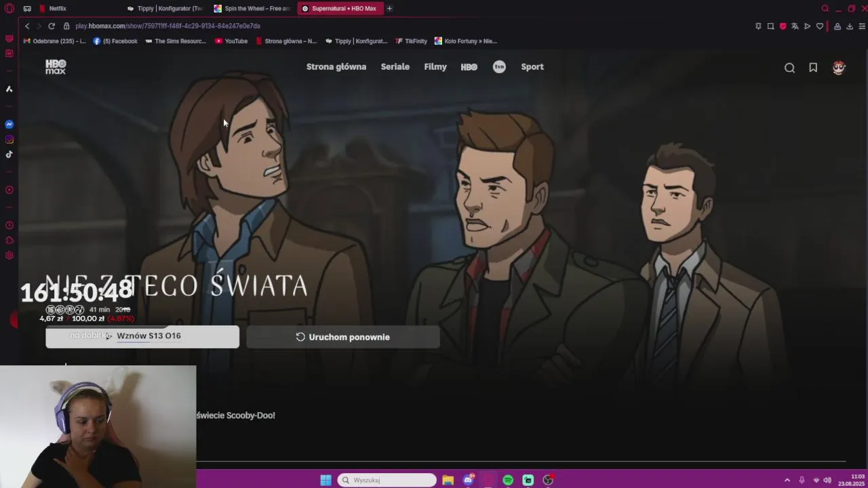Open sidebar settings gear icon
Viewport: 868px width, 488px height.
tap(9, 256)
